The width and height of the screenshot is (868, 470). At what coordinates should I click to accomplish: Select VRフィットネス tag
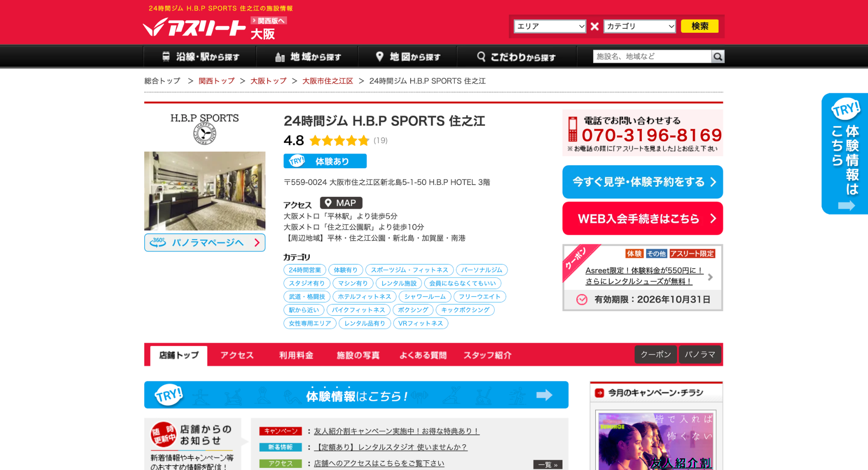[x=420, y=323]
